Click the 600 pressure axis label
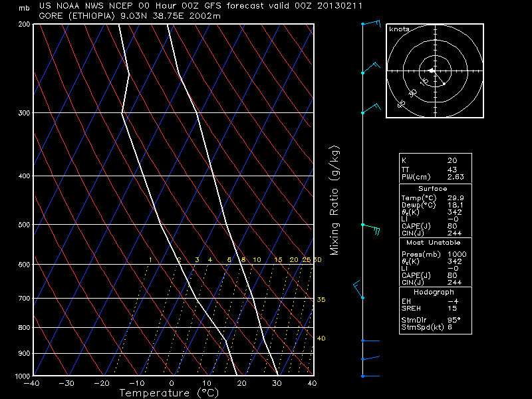Screen dimensions: 532x399 [25, 265]
